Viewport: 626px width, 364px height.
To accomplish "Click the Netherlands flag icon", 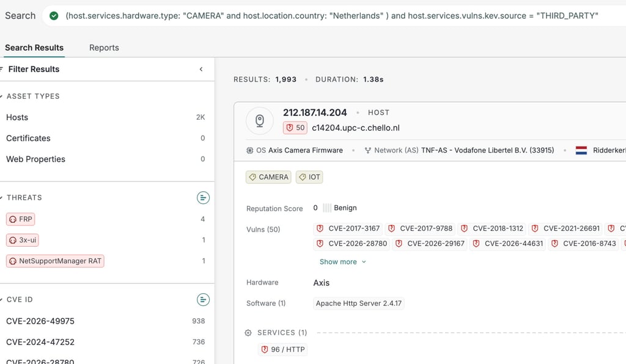I will point(581,150).
